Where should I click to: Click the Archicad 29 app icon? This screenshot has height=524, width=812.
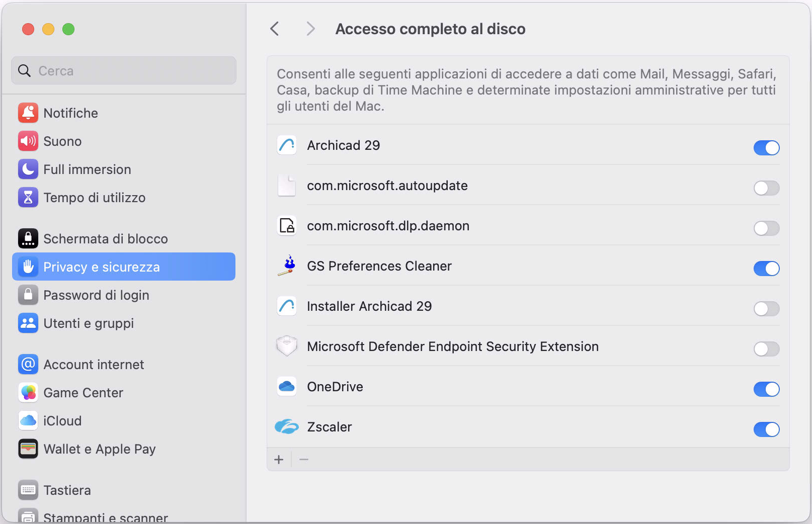286,145
